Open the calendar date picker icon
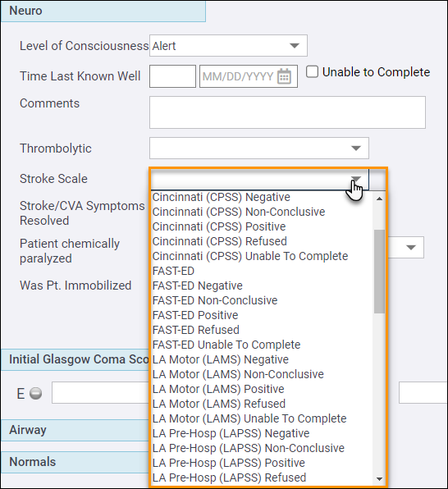 coord(284,76)
